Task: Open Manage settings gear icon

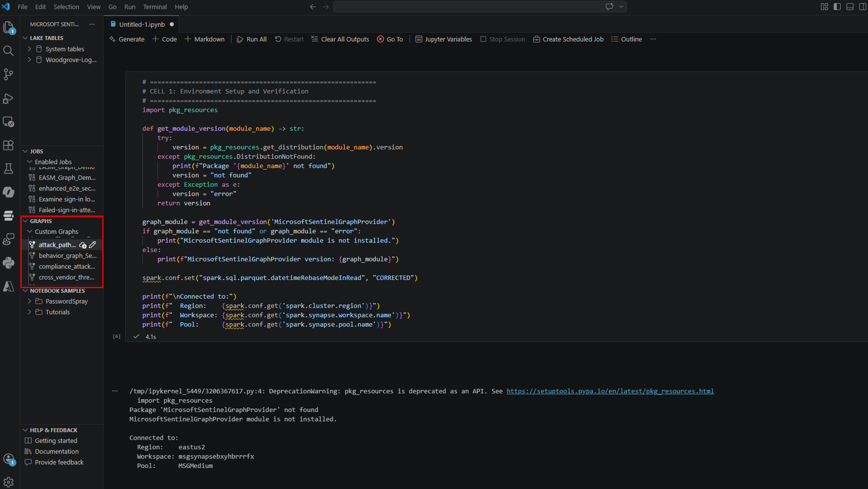Action: pyautogui.click(x=8, y=482)
